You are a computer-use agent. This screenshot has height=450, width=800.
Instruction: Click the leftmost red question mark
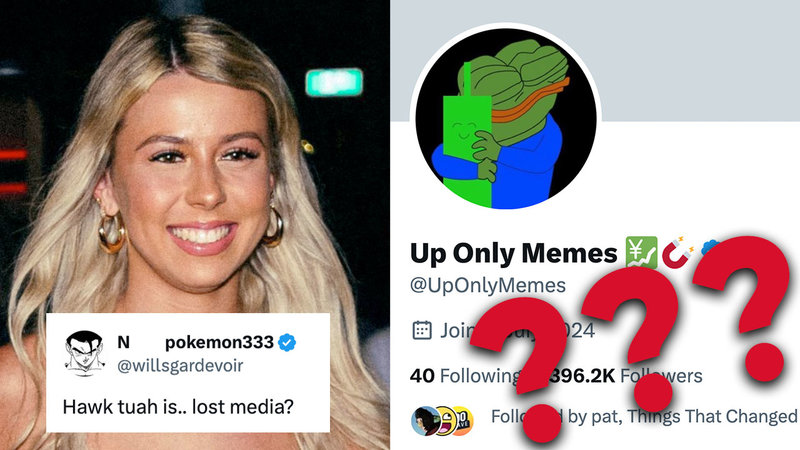point(517,368)
